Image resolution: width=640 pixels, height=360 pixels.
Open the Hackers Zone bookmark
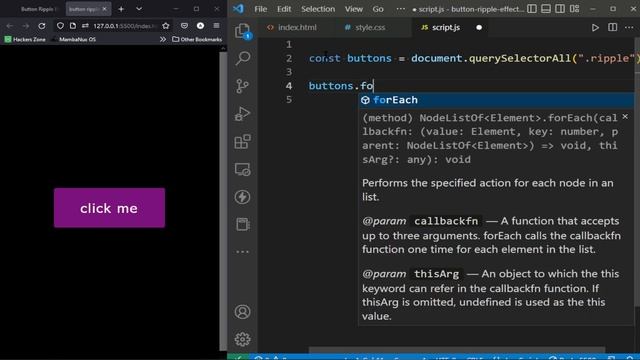pos(25,39)
